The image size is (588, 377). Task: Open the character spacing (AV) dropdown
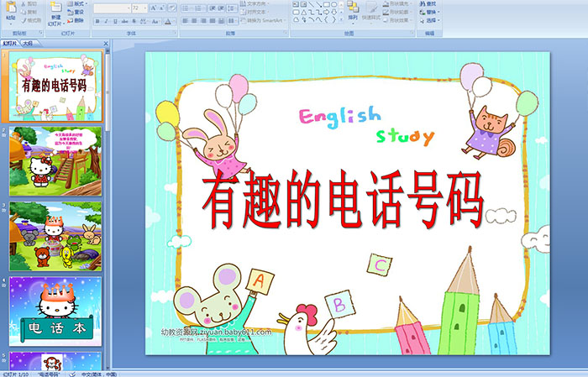pyautogui.click(x=144, y=21)
